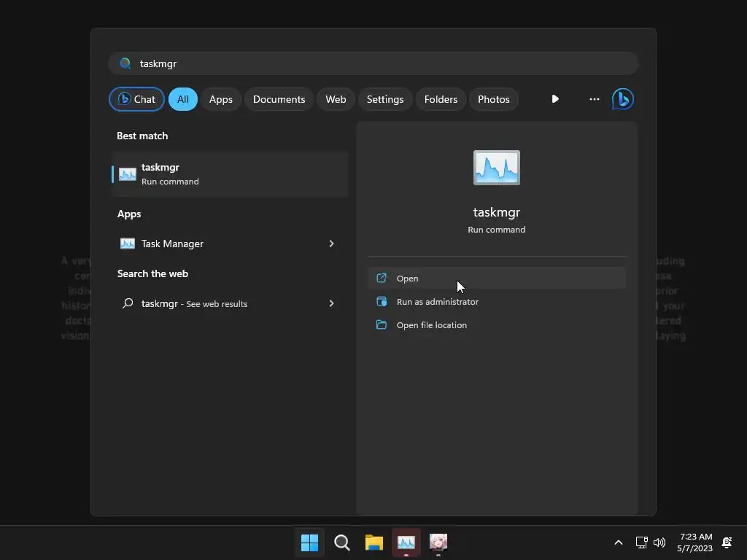Viewport: 747px width, 560px height.
Task: Choose Open file location
Action: coord(496,324)
